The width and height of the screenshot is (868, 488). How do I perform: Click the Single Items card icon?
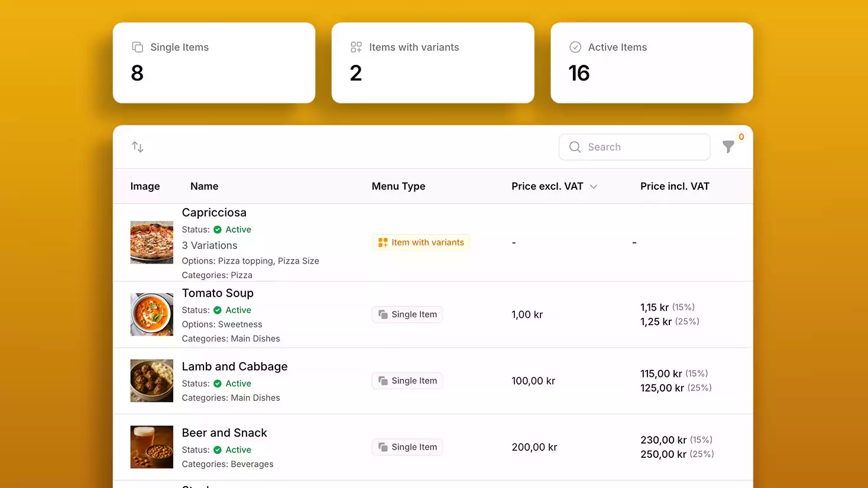tap(137, 47)
